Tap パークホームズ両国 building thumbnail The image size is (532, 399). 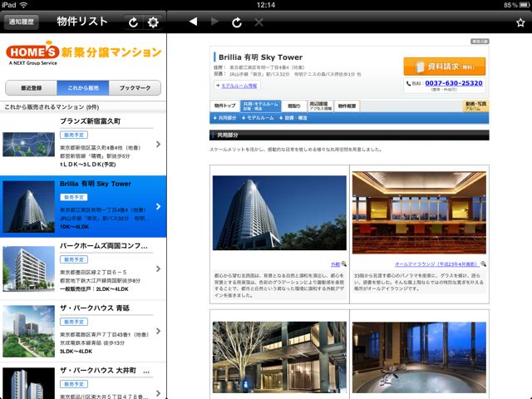click(28, 268)
